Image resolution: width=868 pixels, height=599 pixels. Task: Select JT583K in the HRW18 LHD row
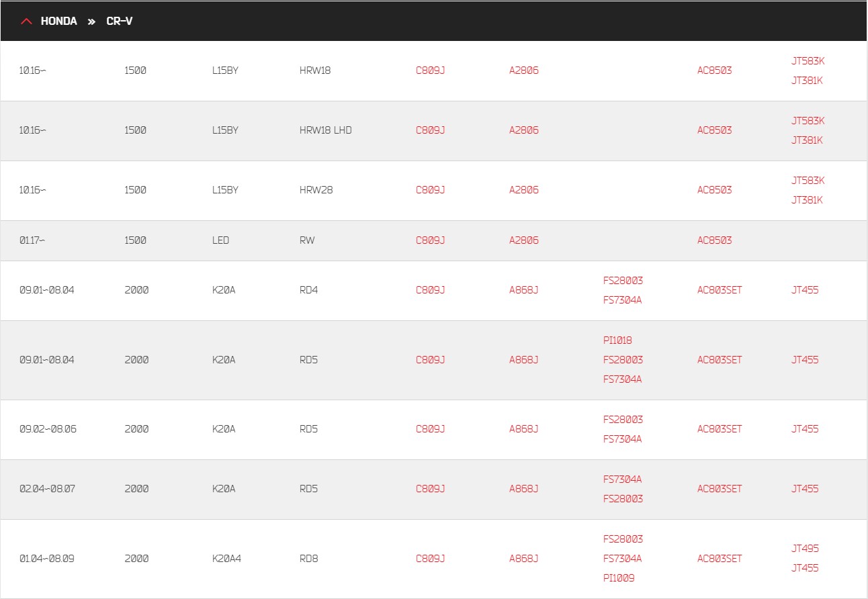point(808,121)
